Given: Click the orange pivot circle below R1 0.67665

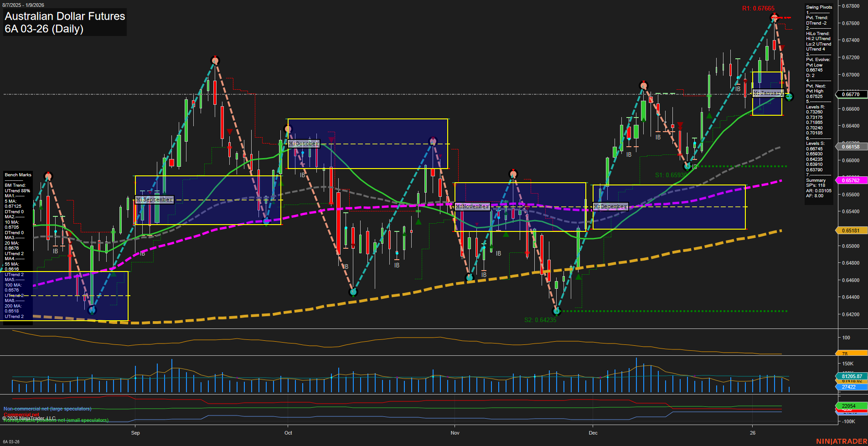Looking at the screenshot, I should click(x=774, y=17).
